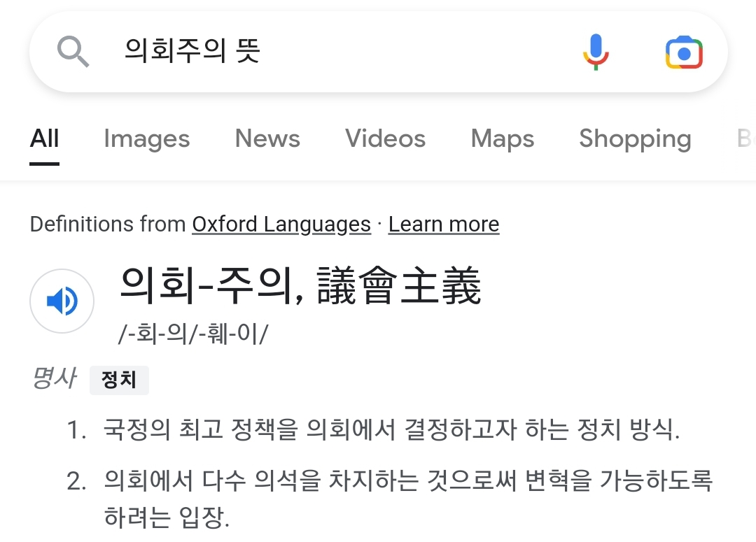Play audio pronunciation of 의회-주의

62,301
